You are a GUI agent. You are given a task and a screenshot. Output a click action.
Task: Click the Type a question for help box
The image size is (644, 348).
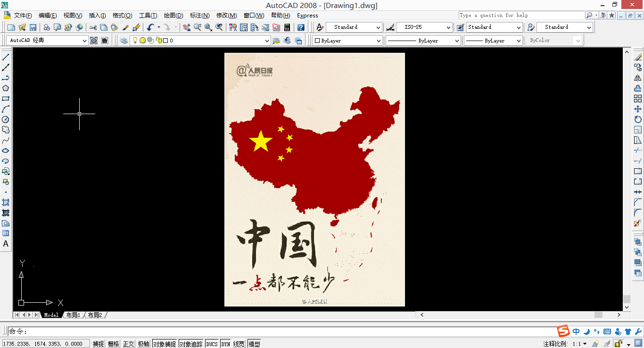[521, 15]
